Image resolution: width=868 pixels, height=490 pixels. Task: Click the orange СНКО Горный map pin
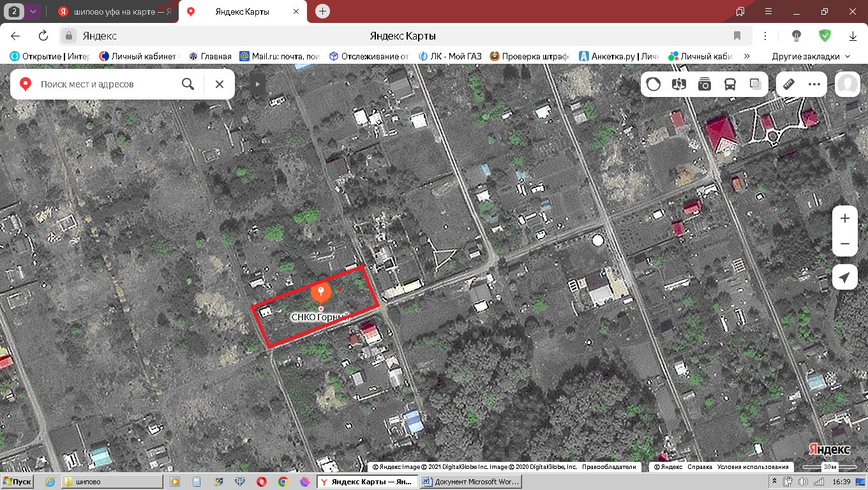coord(320,293)
